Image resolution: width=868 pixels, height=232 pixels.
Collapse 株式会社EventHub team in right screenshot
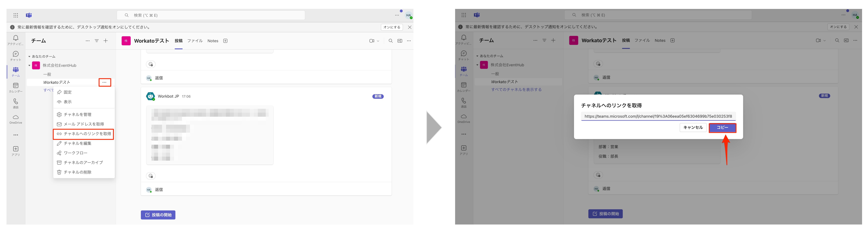[477, 65]
